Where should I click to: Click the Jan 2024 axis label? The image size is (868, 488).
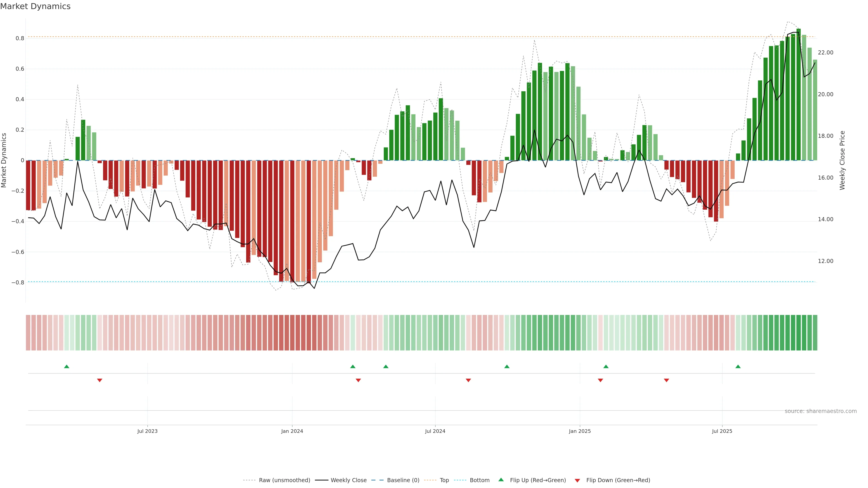click(292, 431)
